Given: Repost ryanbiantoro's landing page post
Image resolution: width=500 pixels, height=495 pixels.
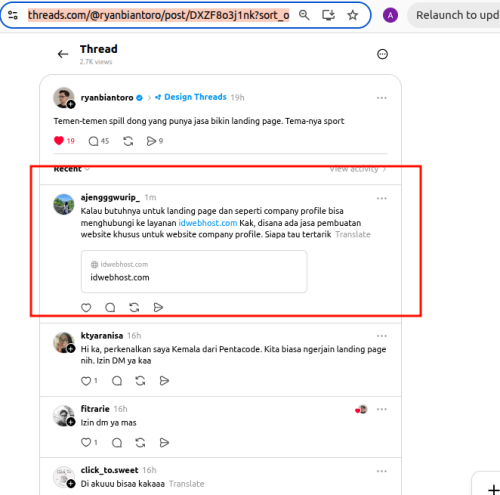Looking at the screenshot, I should [128, 141].
